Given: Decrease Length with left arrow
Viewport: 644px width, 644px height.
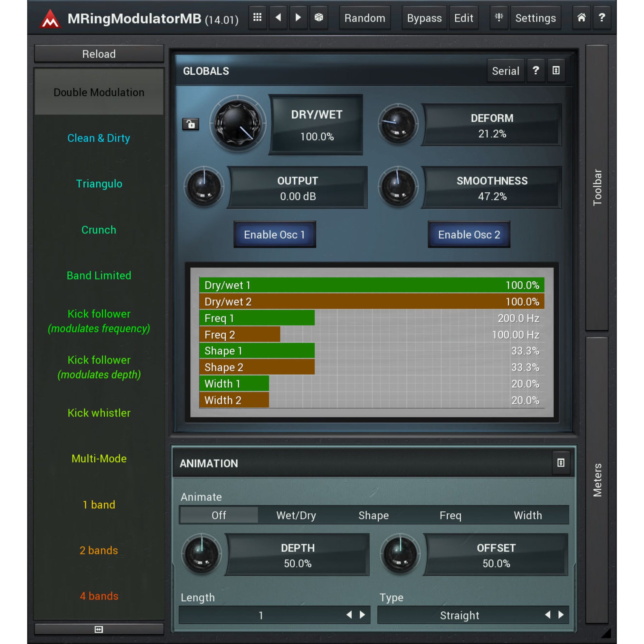Looking at the screenshot, I should pyautogui.click(x=349, y=615).
